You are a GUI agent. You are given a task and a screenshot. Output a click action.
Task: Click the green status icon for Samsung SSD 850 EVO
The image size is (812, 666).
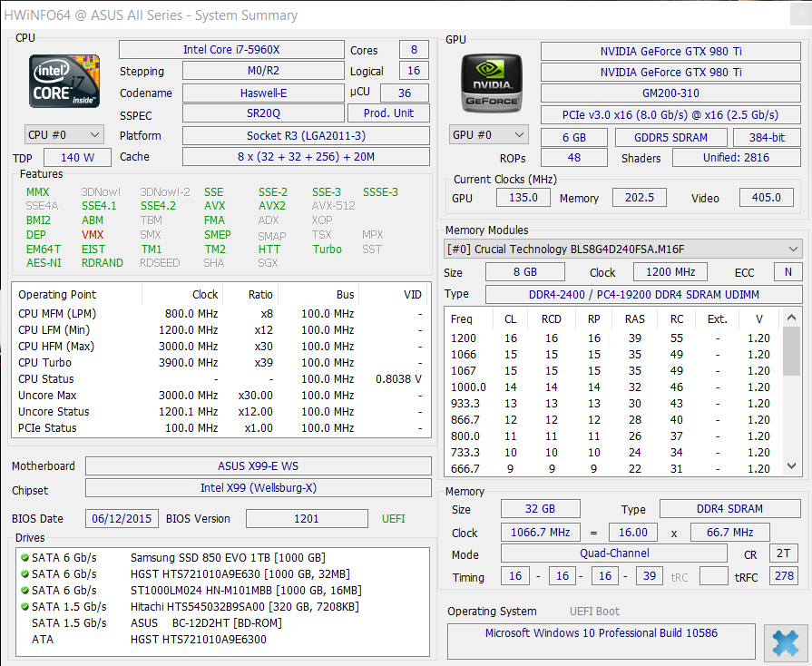pyautogui.click(x=24, y=558)
